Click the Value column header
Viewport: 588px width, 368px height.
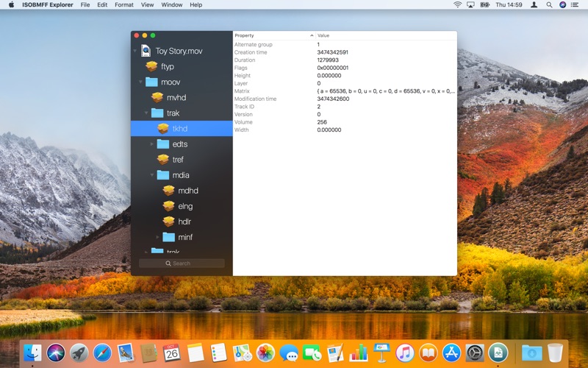pyautogui.click(x=387, y=35)
